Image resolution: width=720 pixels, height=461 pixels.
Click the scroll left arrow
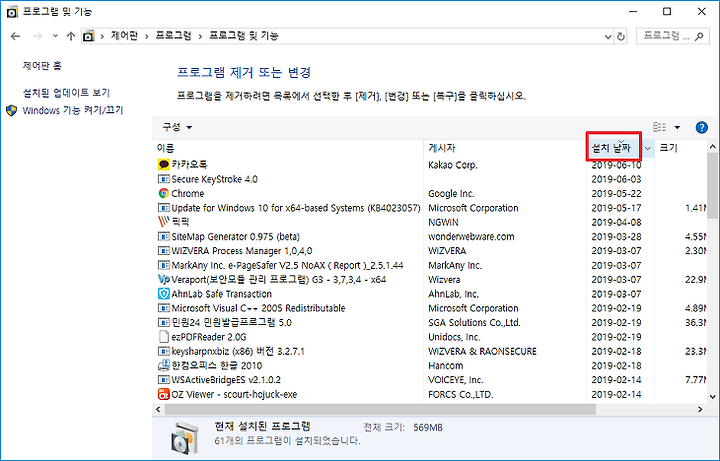158,409
